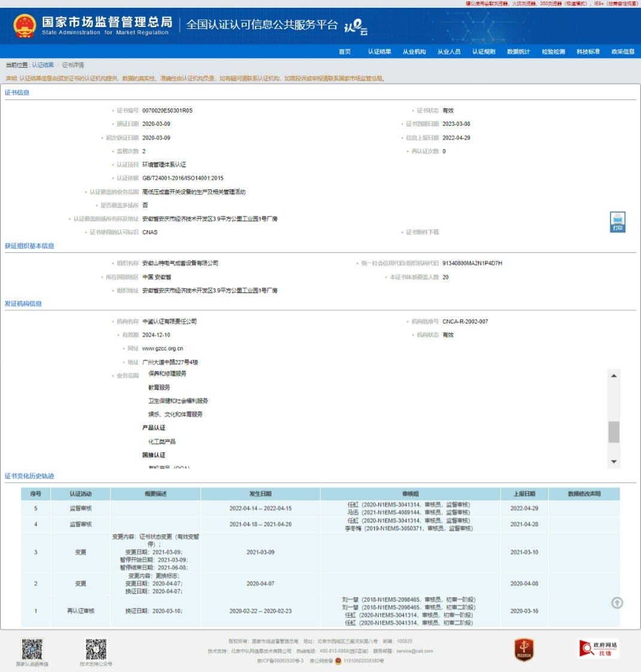
Task: Click the service@cait.com email in footer
Action: tap(415, 651)
